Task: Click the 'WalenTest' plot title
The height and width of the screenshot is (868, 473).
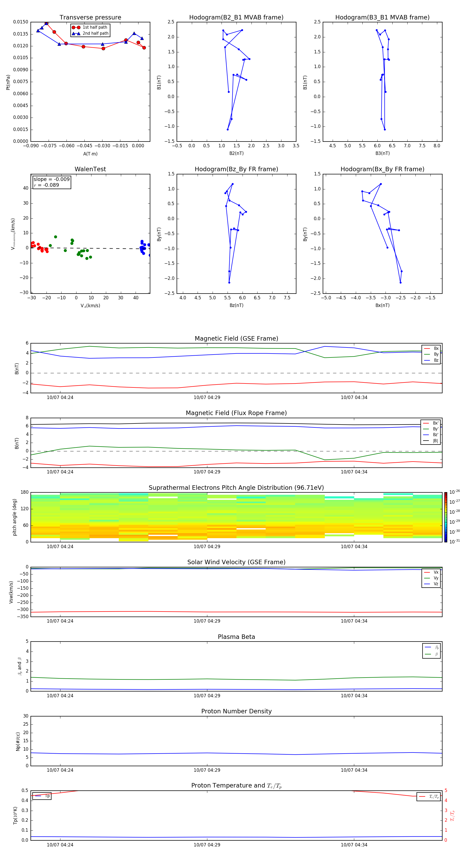Action: pos(90,169)
